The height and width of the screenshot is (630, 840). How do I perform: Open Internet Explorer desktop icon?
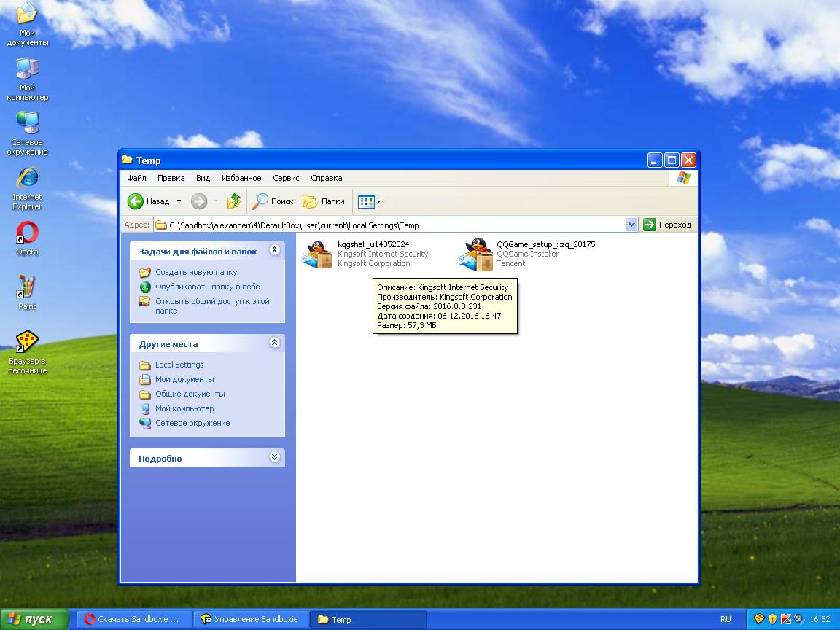click(x=27, y=179)
